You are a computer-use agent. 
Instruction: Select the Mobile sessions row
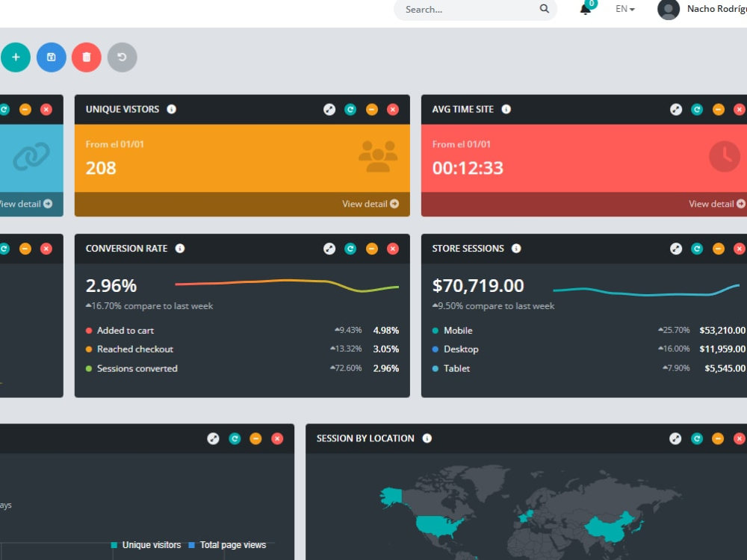[x=589, y=331]
